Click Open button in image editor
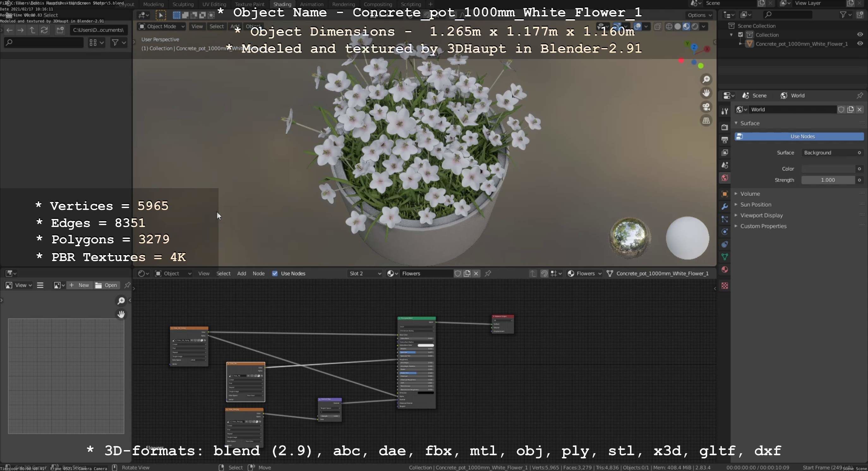868x471 pixels. (x=106, y=285)
